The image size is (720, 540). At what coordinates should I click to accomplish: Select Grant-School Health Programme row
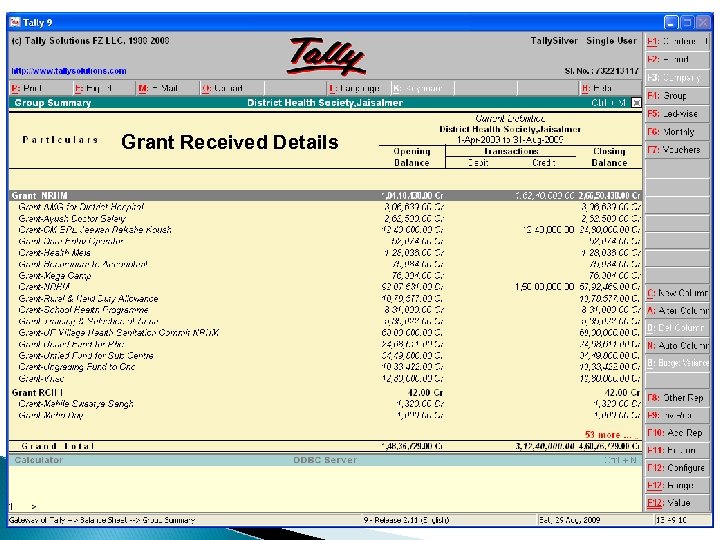click(325, 310)
